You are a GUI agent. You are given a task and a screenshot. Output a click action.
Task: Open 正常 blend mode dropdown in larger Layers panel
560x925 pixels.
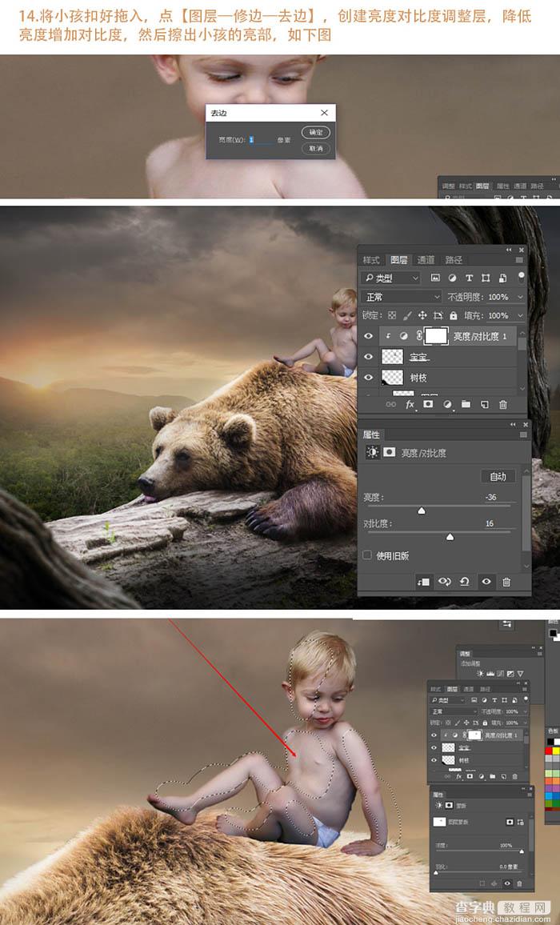click(401, 297)
